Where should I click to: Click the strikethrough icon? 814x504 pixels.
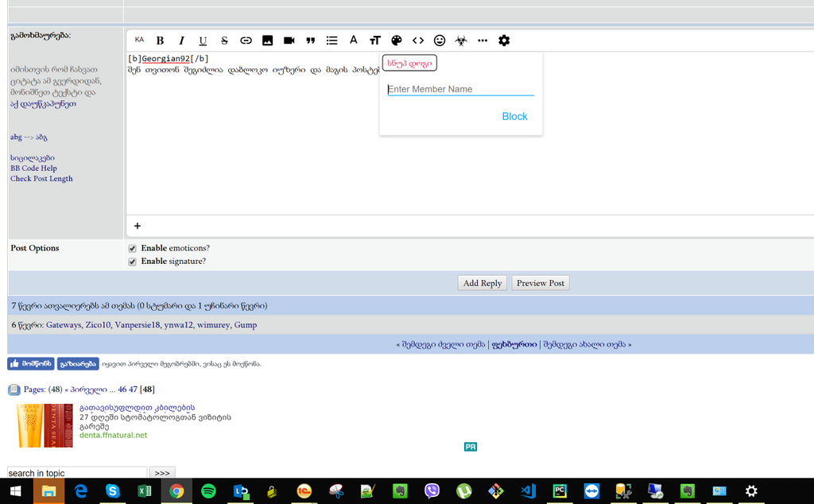pos(224,41)
